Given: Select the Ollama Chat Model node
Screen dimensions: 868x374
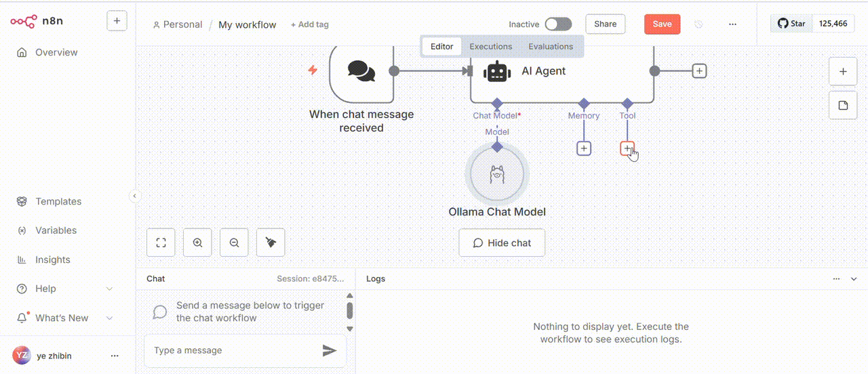Looking at the screenshot, I should coord(497,175).
